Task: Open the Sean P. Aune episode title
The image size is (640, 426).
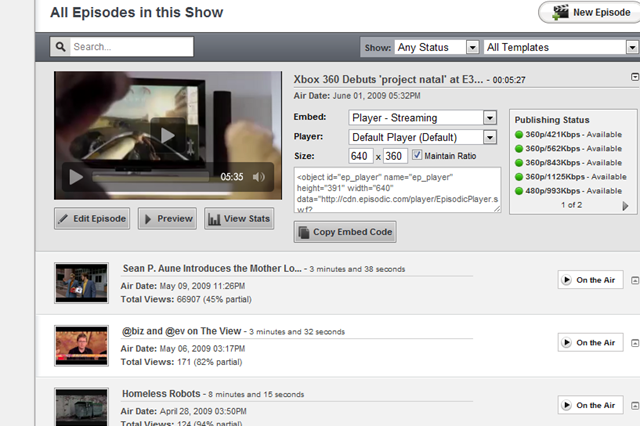Action: pyautogui.click(x=212, y=268)
